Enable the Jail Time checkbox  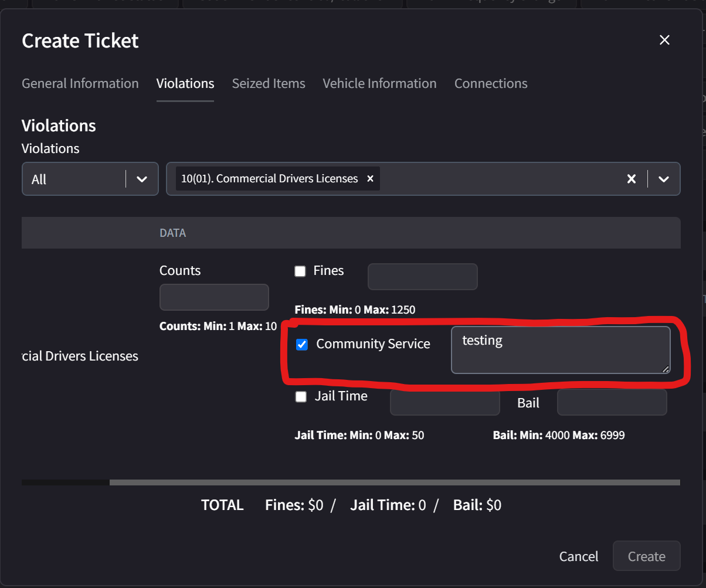pyautogui.click(x=301, y=397)
